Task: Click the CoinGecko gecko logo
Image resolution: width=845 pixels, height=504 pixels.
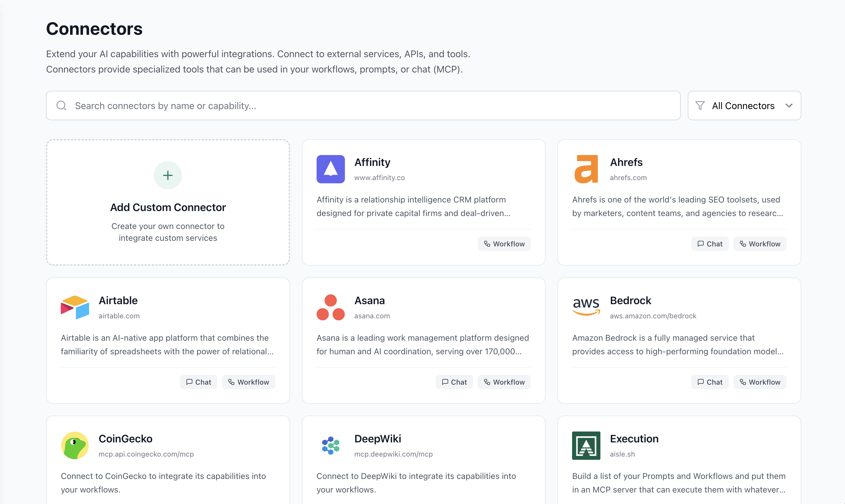Action: click(x=75, y=445)
